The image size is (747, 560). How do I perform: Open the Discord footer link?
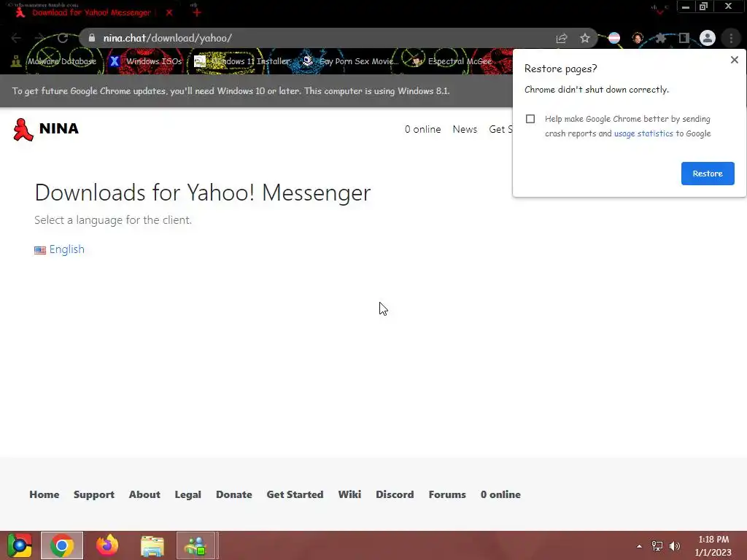(395, 494)
